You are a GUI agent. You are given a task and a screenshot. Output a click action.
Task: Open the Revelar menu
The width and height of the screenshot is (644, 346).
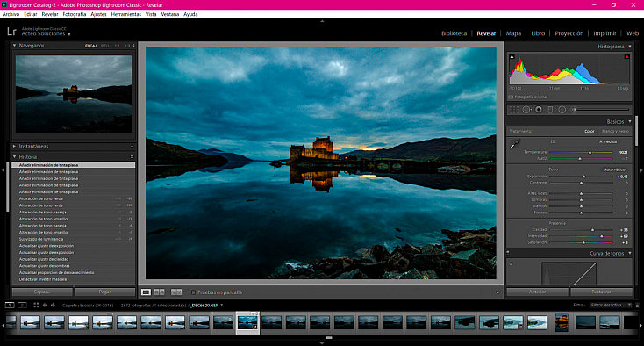(50, 14)
